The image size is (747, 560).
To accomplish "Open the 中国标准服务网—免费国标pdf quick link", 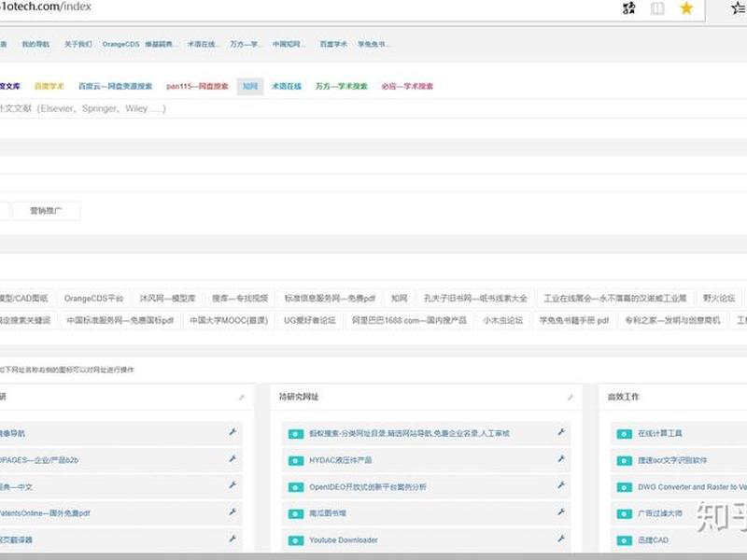I will click(120, 320).
